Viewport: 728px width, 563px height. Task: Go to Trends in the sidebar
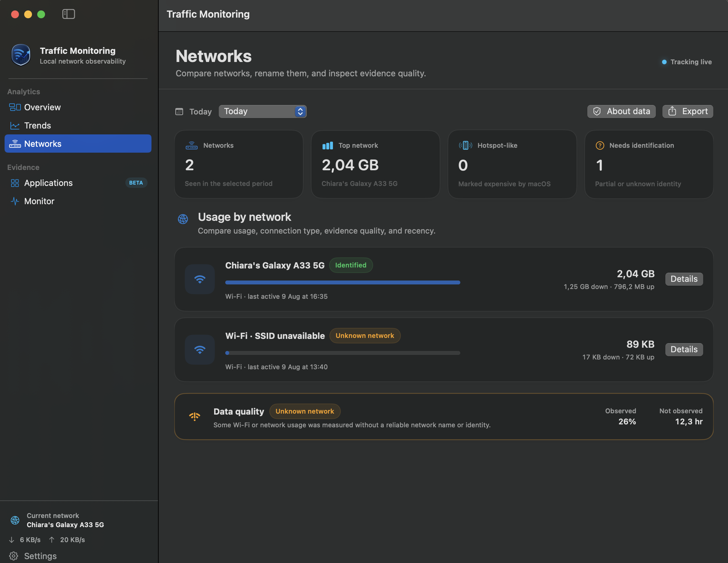click(x=78, y=126)
